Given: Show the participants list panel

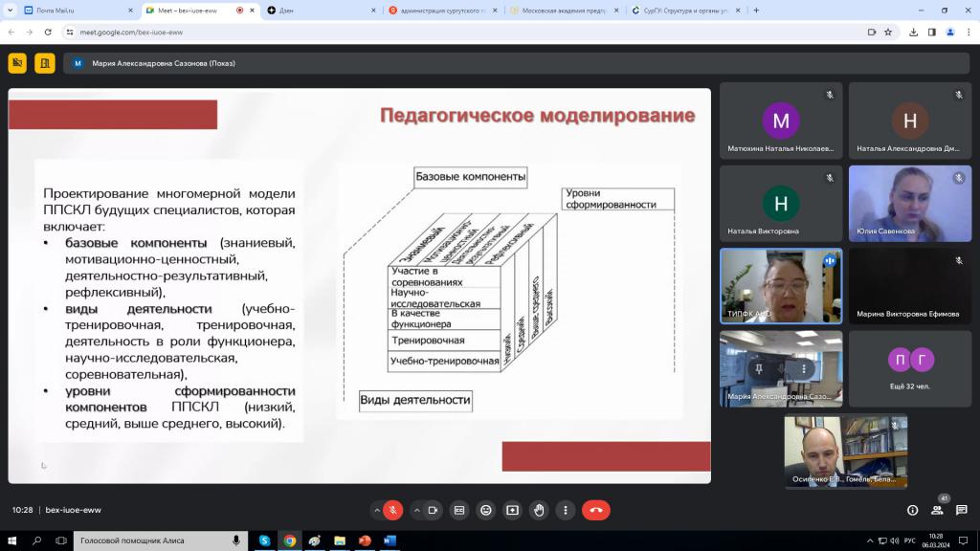Looking at the screenshot, I should [x=937, y=510].
